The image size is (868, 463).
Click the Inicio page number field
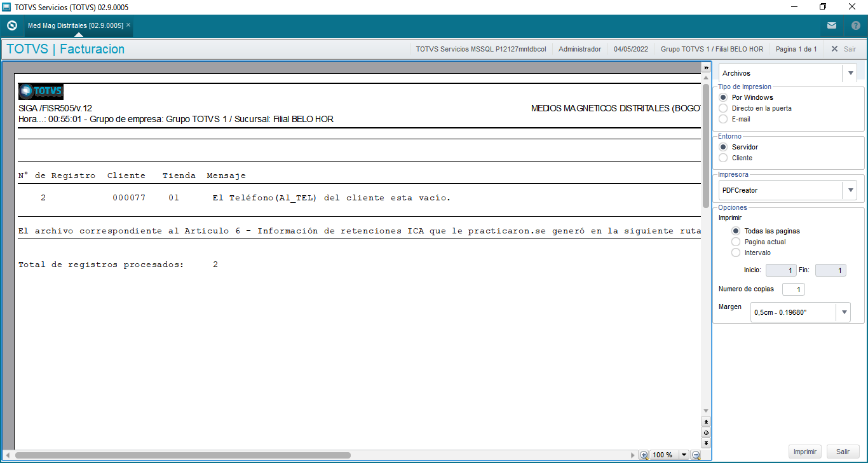click(781, 270)
